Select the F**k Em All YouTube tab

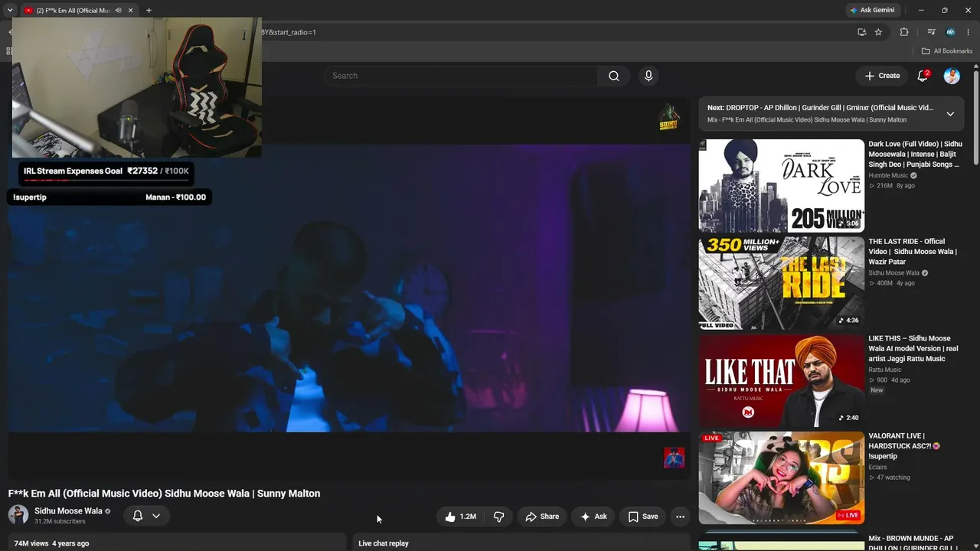[73, 11]
